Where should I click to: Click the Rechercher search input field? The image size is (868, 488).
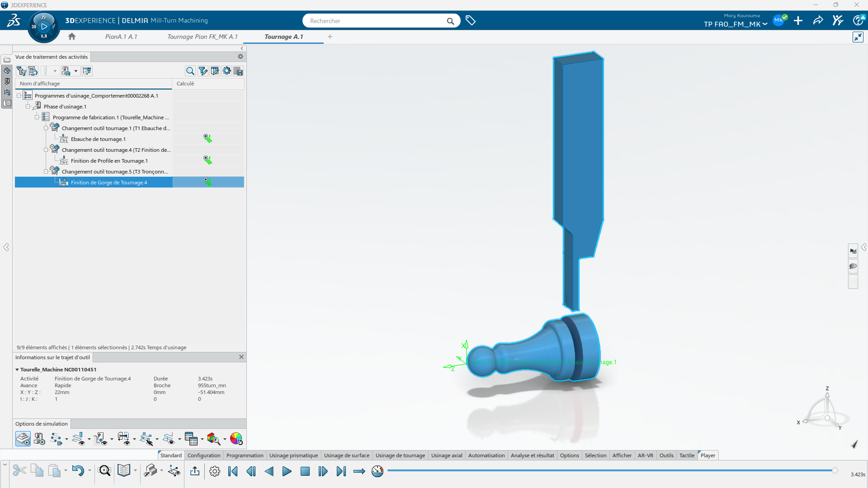375,21
